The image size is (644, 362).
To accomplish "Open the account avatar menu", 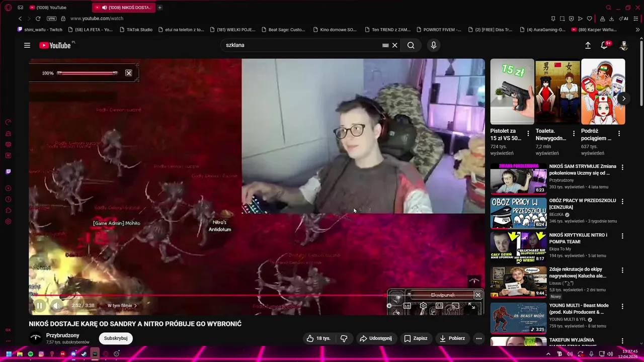I will tap(624, 45).
